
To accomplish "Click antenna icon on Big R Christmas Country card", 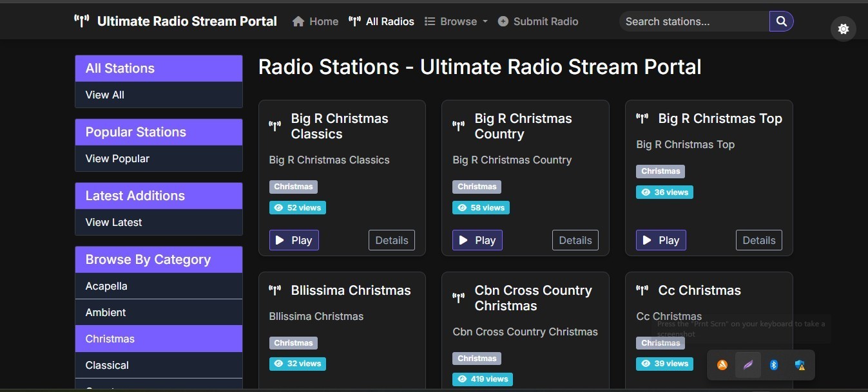I will [x=459, y=126].
